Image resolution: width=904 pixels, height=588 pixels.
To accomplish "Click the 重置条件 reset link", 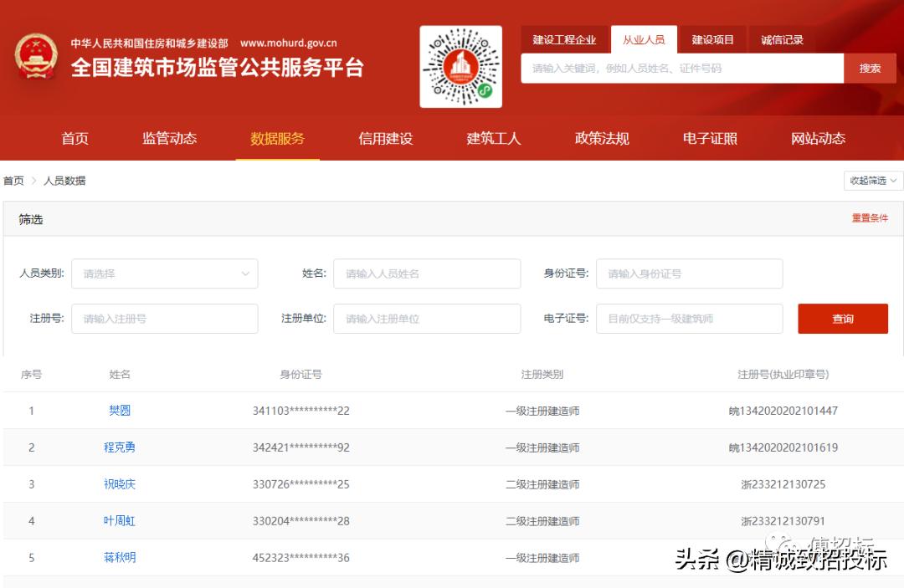I will (x=870, y=218).
